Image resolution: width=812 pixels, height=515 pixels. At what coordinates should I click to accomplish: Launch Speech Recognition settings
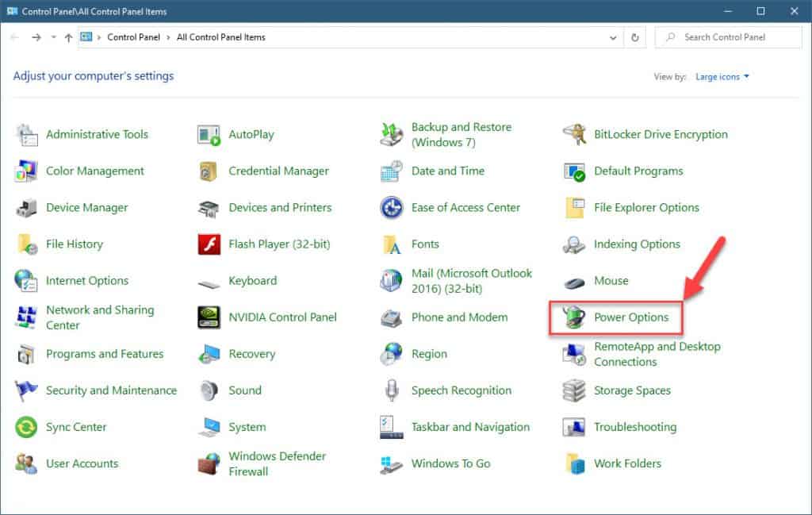click(x=461, y=390)
